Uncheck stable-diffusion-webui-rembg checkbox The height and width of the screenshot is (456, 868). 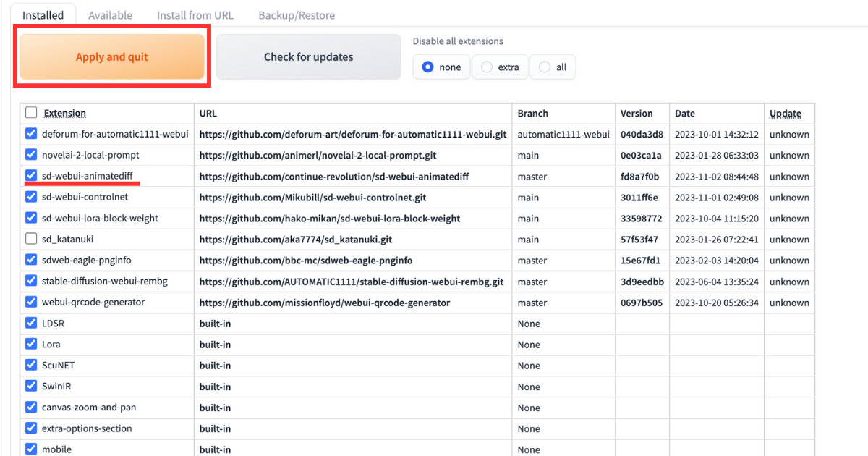[x=31, y=281]
